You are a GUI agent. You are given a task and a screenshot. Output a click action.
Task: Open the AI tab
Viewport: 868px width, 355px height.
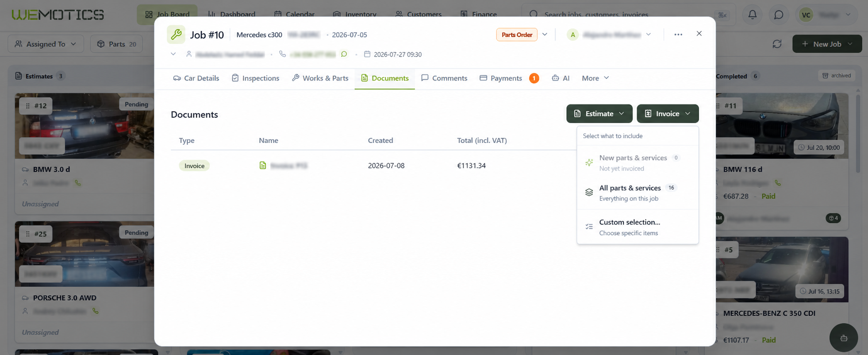coord(561,78)
